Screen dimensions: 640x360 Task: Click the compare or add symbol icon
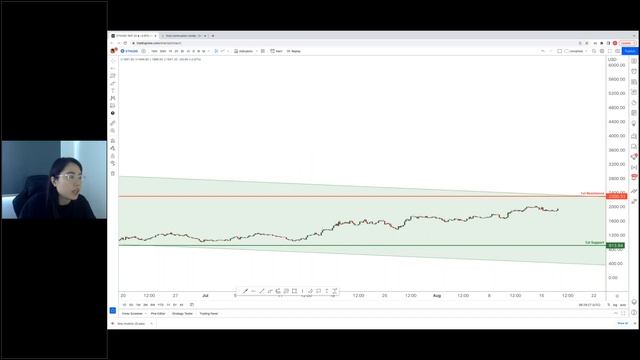(143, 51)
